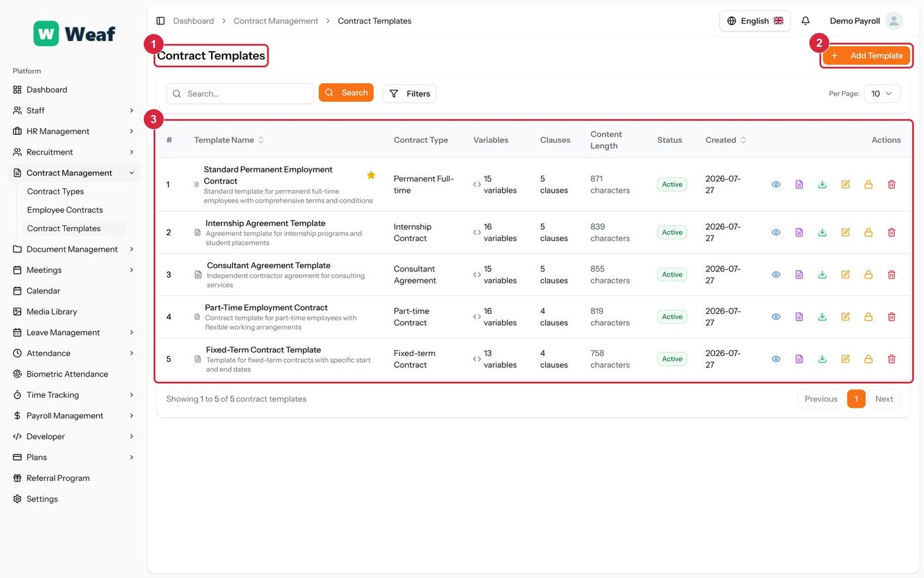The image size is (924, 578).
Task: View the Internship Agreement Template via eye icon
Action: 776,233
